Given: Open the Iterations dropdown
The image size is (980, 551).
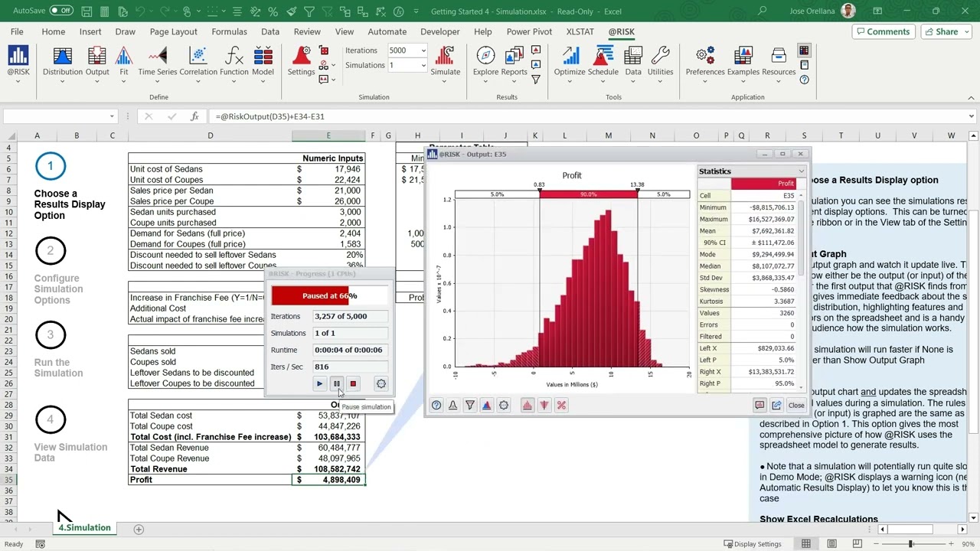Looking at the screenshot, I should pyautogui.click(x=423, y=51).
